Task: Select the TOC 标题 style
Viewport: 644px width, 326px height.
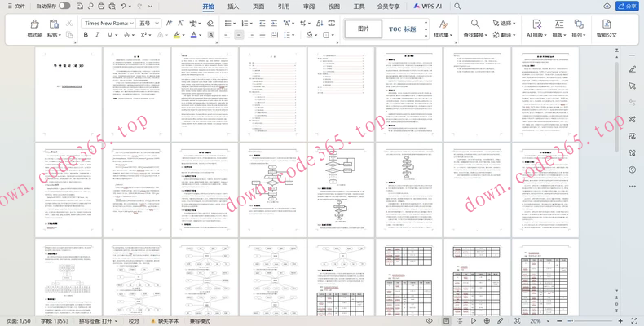Action: 403,29
